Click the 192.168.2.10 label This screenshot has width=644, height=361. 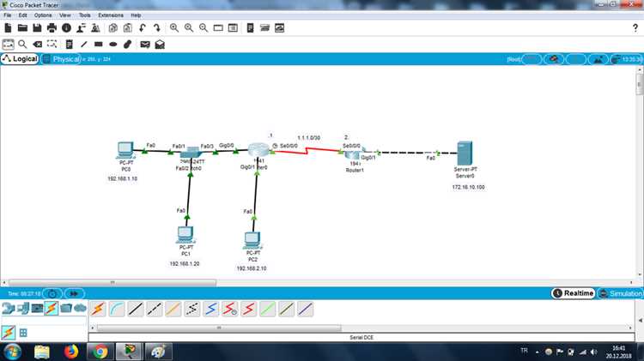click(252, 268)
